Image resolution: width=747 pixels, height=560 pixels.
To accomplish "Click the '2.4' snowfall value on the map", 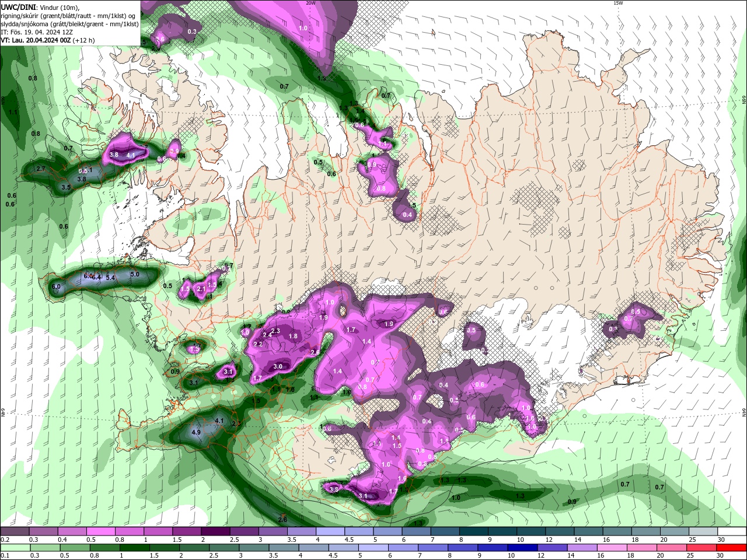I will click(267, 335).
